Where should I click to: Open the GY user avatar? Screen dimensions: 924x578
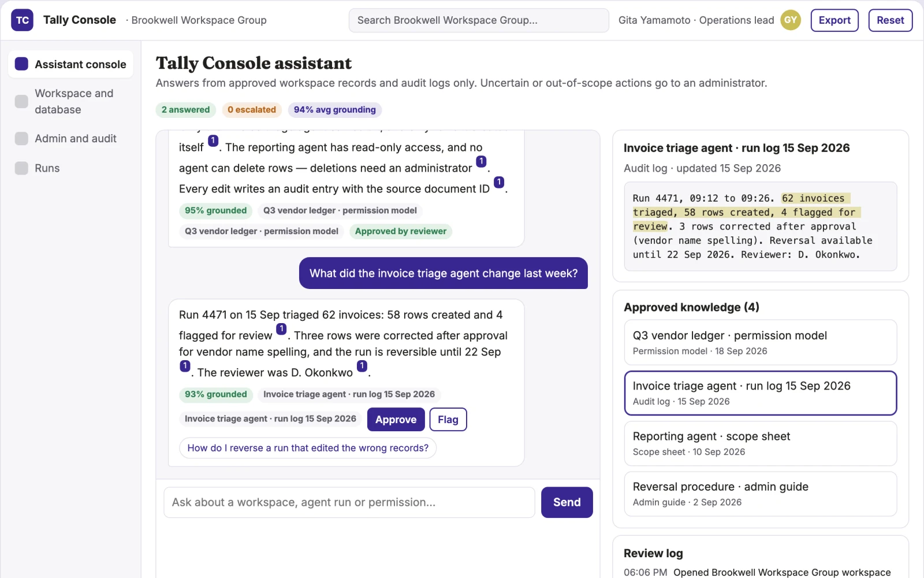tap(791, 20)
